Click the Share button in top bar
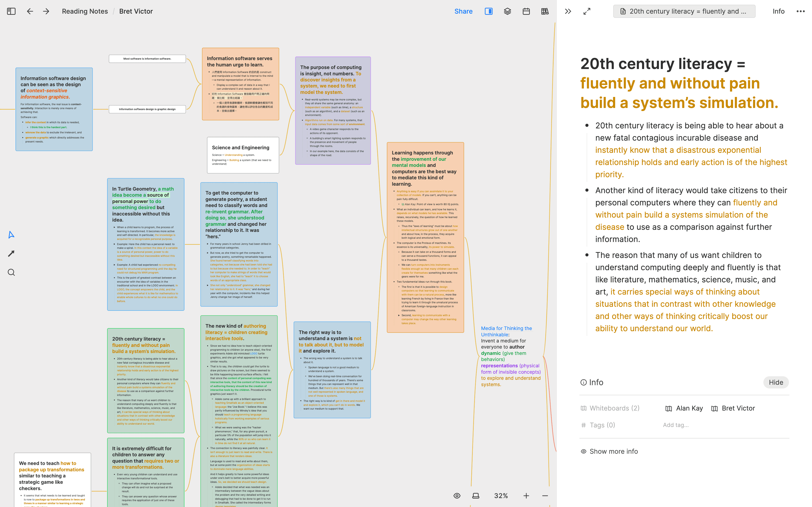Screen dimensions: 812x507 [463, 11]
